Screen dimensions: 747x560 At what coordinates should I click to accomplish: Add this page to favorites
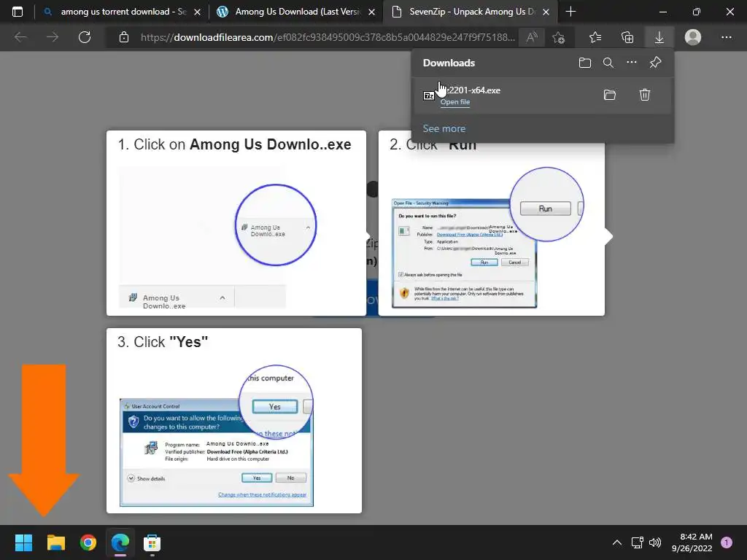pos(559,37)
